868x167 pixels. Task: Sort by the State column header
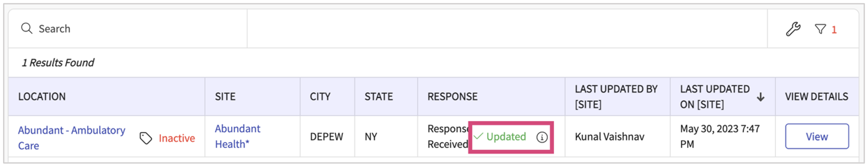point(378,97)
